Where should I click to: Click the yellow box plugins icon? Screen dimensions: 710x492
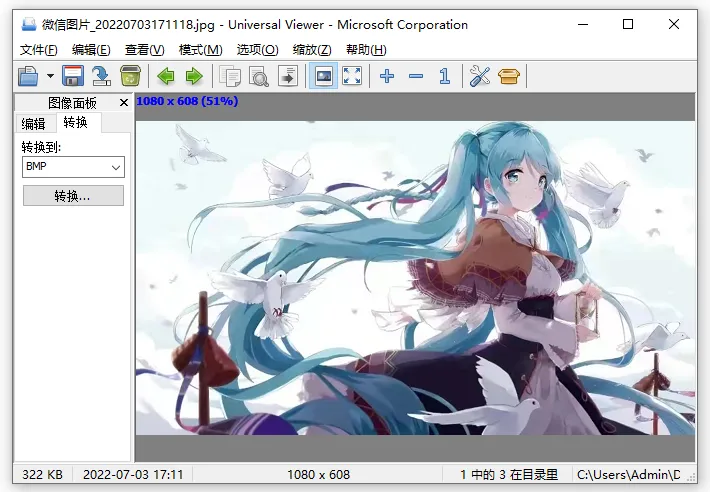tap(509, 76)
